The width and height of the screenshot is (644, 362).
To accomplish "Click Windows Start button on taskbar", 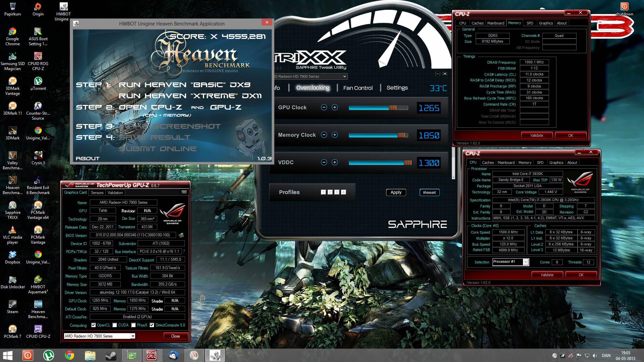I will pos(7,355).
